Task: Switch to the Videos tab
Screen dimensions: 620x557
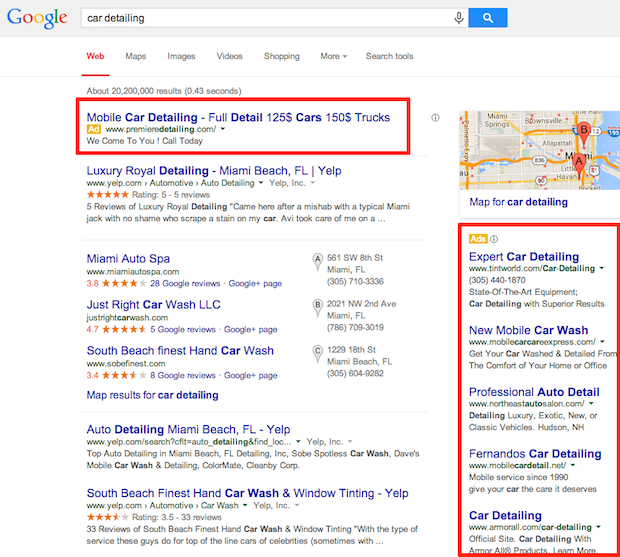Action: pyautogui.click(x=229, y=56)
